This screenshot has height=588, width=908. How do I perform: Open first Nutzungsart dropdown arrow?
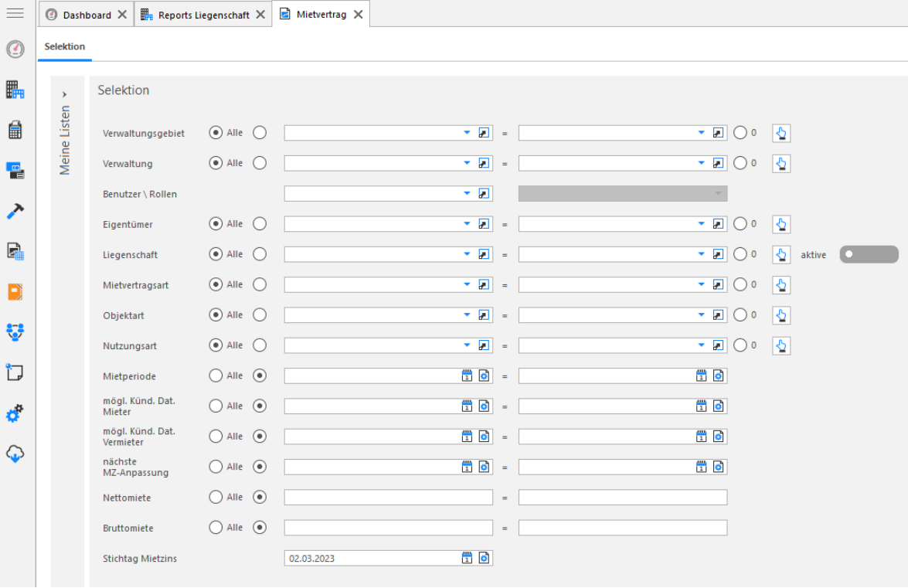click(x=467, y=345)
